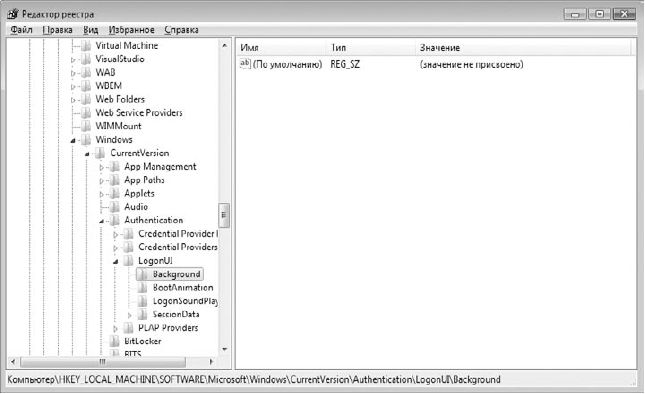Expand the PLAP Providers key
This screenshot has height=394, width=645.
pos(116,328)
